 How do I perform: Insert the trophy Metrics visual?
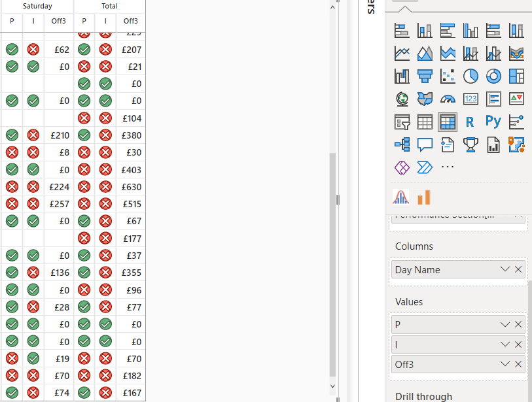pyautogui.click(x=470, y=144)
